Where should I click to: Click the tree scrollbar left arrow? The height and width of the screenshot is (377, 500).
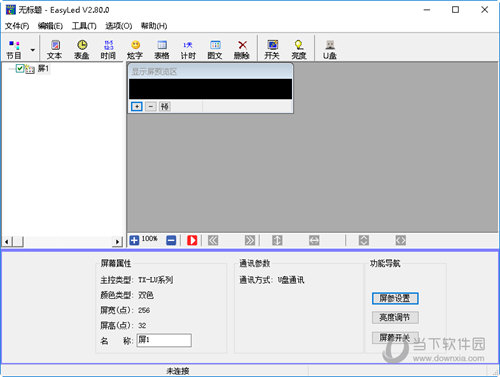click(7, 241)
